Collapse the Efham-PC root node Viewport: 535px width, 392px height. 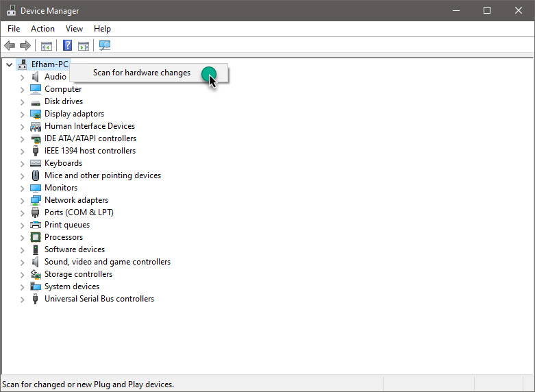pos(9,64)
